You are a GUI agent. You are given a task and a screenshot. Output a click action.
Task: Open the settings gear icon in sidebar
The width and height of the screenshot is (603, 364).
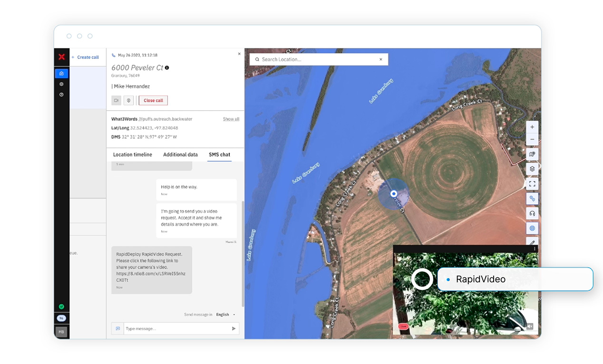(x=61, y=84)
